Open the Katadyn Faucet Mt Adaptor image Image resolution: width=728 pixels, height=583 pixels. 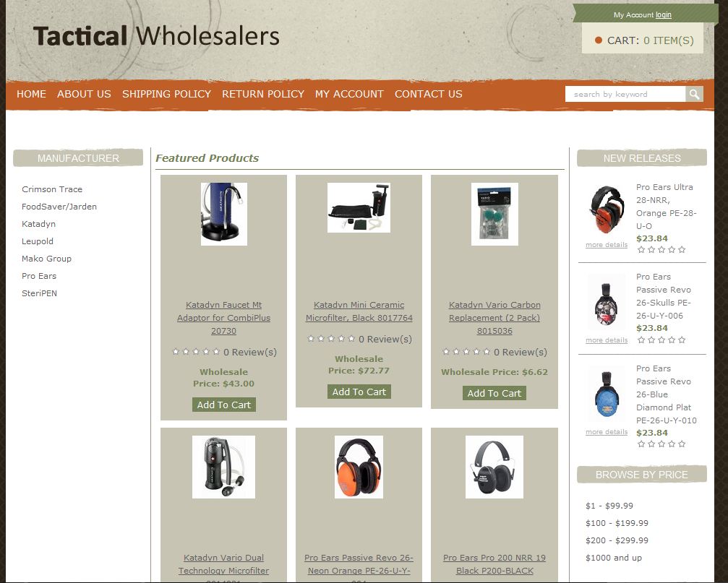[x=224, y=214]
